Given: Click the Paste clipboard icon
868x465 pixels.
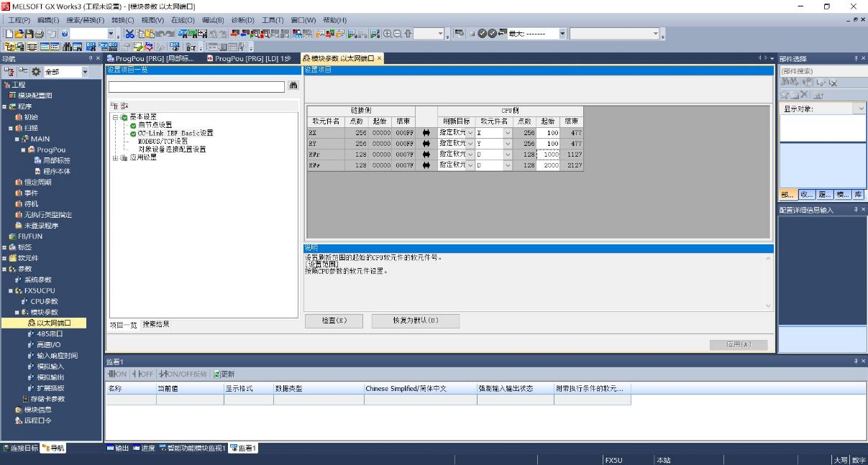Looking at the screenshot, I should (150, 34).
